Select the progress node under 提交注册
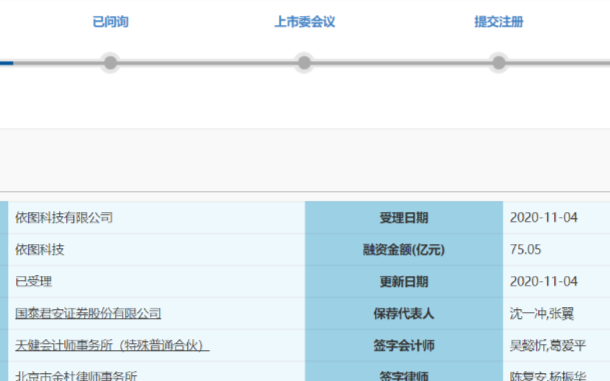Image resolution: width=610 pixels, height=381 pixels. 499,63
